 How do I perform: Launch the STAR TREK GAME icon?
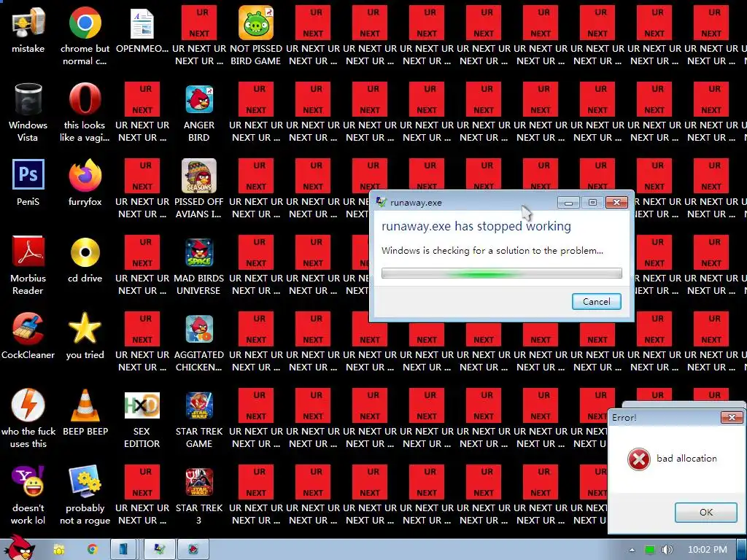point(199,405)
